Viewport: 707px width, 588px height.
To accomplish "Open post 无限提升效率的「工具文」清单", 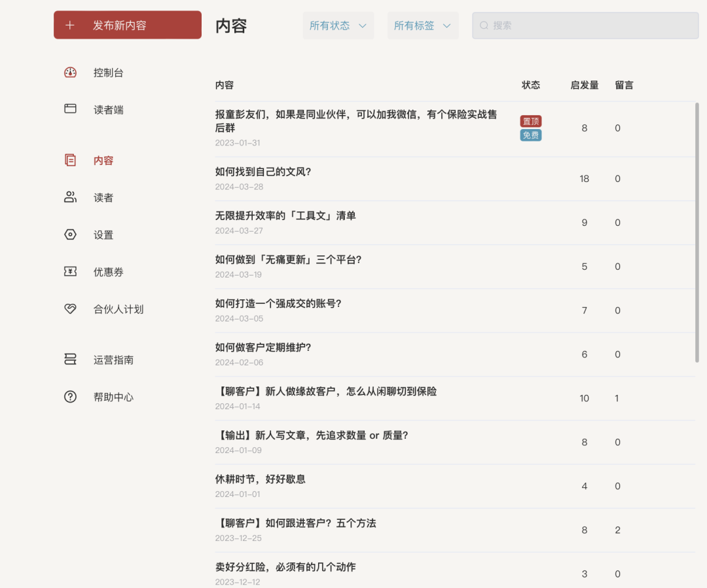I will click(x=285, y=215).
